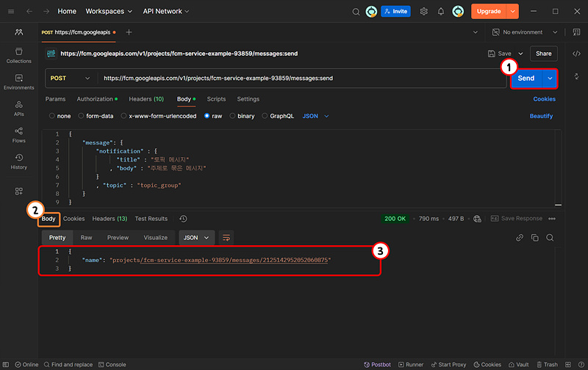588x370 pixels.
Task: Open the code snippet panel icon
Action: pos(576,54)
